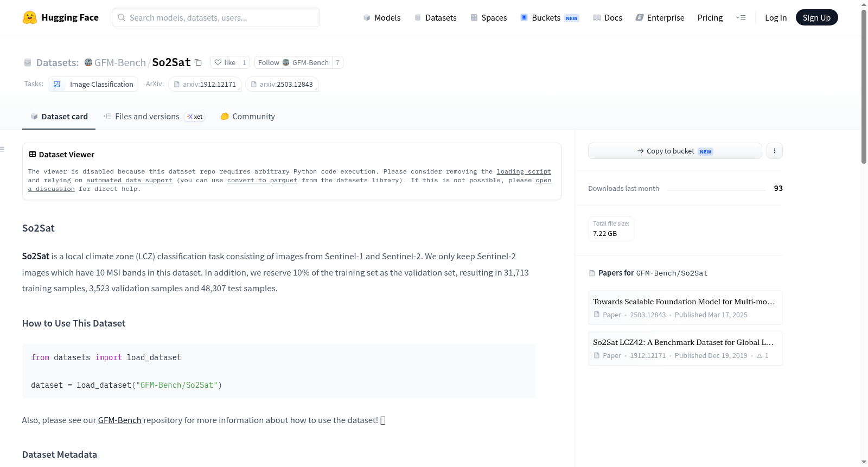Follow the GFM-Bench organization
Screen dimensions: 868x467
pyautogui.click(x=293, y=62)
